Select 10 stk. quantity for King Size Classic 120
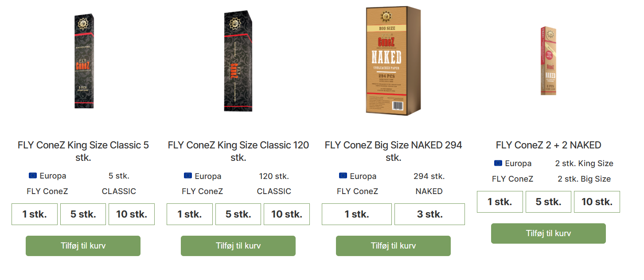644x280 pixels. click(x=287, y=214)
